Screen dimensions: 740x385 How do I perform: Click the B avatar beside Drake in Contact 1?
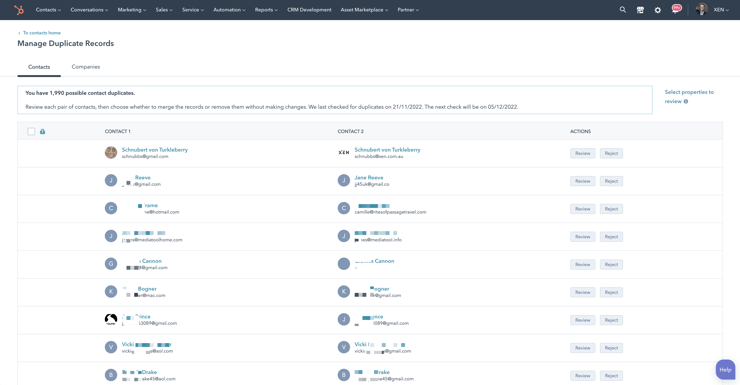coord(111,375)
